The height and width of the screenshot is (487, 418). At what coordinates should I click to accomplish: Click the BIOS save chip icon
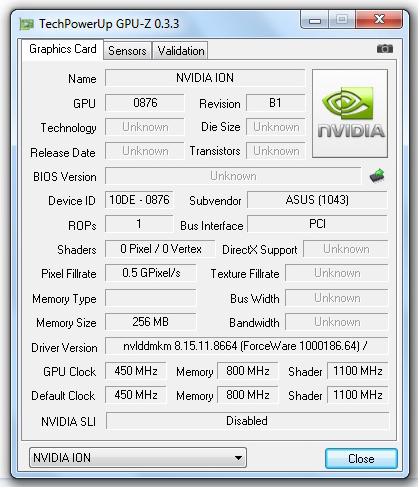tap(377, 176)
